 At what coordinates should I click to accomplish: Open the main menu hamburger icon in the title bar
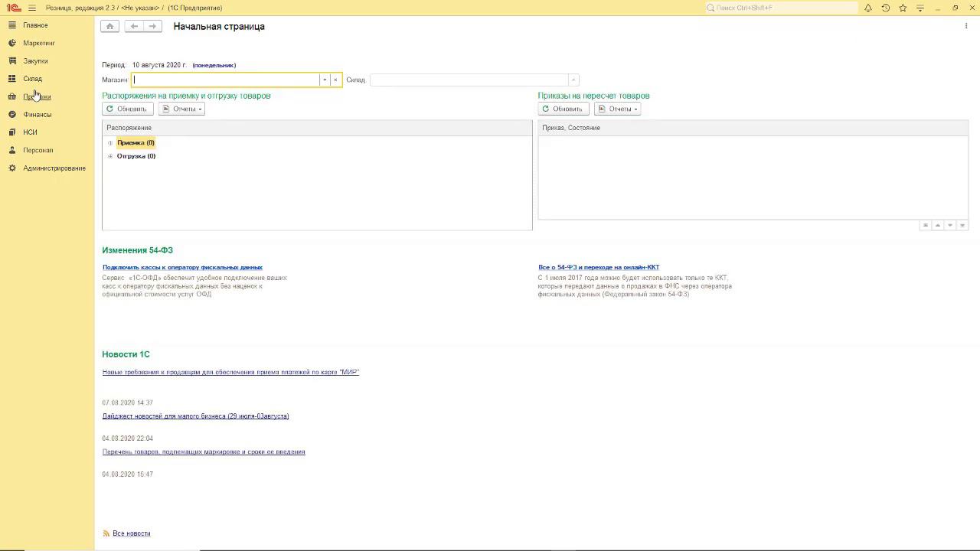[x=32, y=8]
